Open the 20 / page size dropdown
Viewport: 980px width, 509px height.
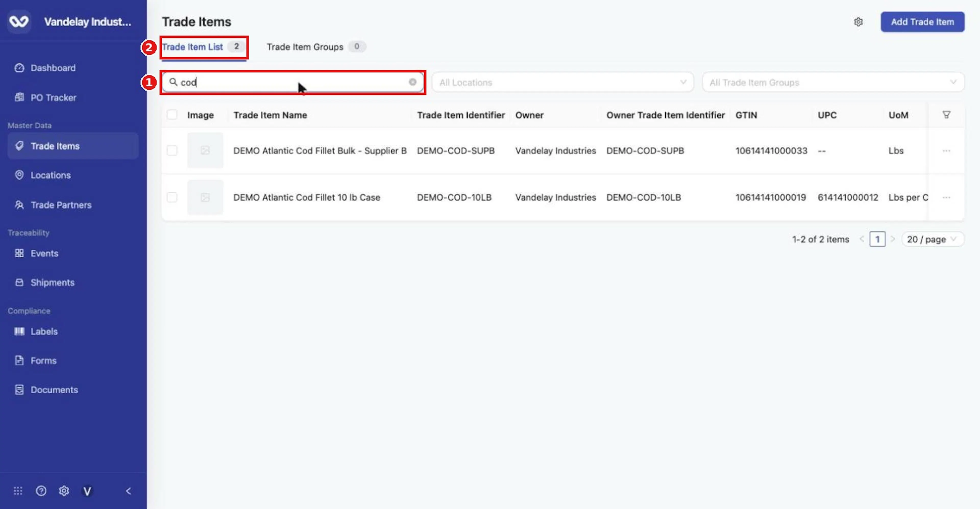click(933, 239)
